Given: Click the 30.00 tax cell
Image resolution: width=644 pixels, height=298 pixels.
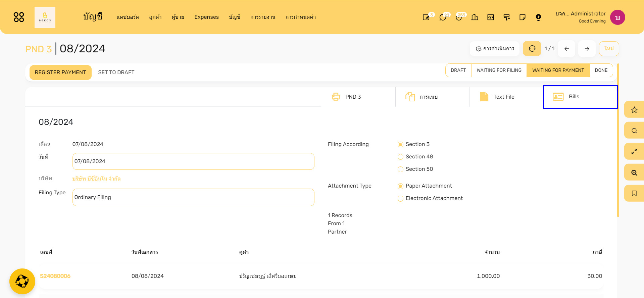Looking at the screenshot, I should click(595, 276).
